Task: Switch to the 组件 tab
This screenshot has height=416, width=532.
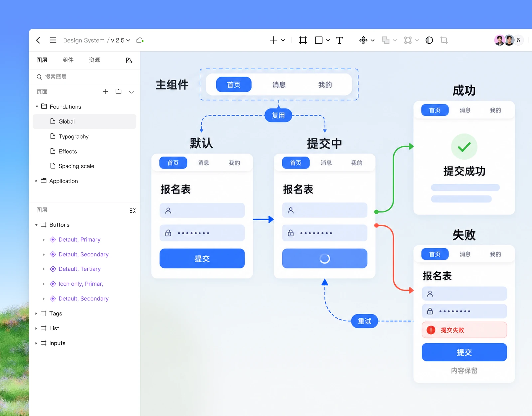Action: (68, 60)
